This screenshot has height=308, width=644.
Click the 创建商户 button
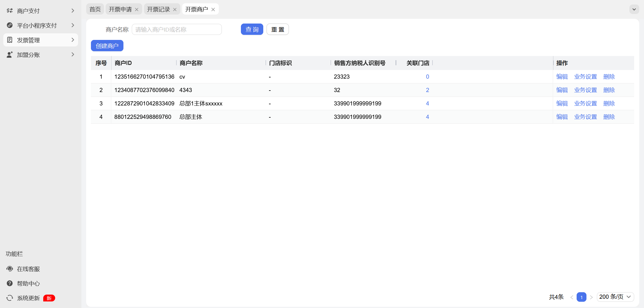click(x=107, y=46)
